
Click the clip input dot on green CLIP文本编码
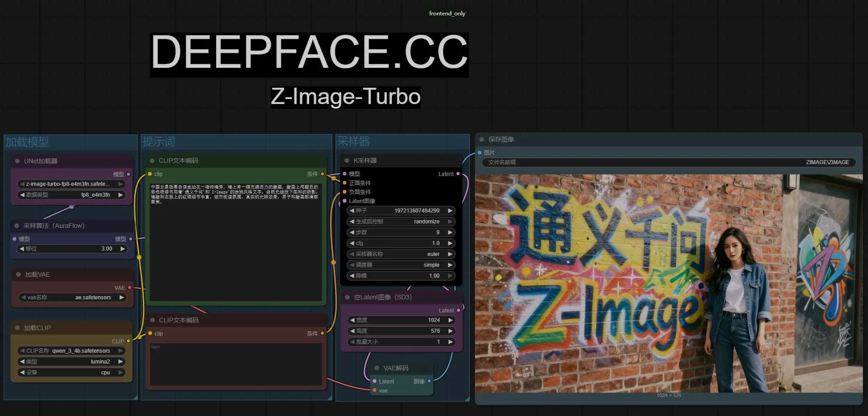click(150, 174)
